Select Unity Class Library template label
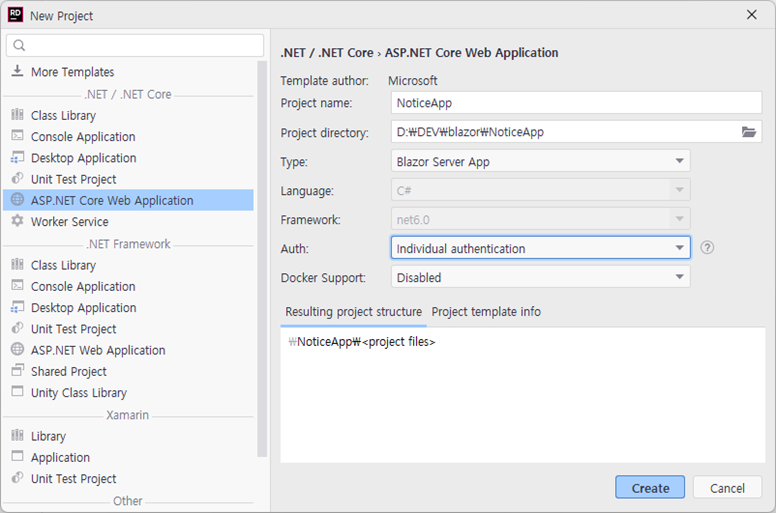 79,393
